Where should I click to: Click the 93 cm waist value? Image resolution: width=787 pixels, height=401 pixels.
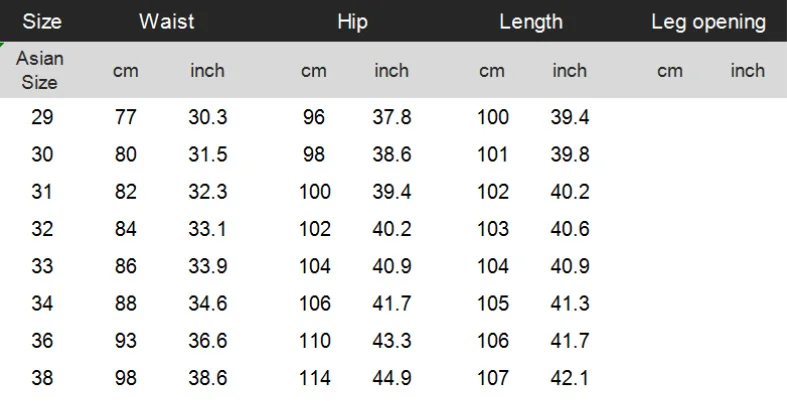(x=124, y=342)
